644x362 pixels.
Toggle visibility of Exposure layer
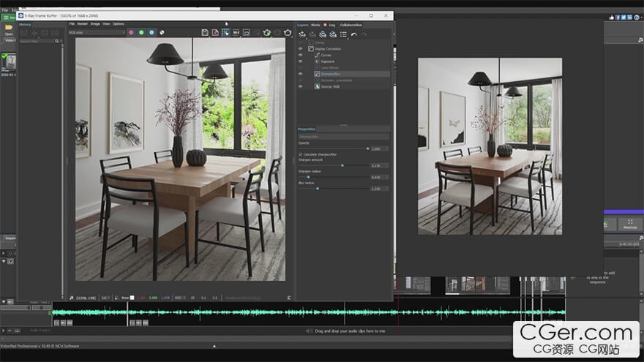300,61
